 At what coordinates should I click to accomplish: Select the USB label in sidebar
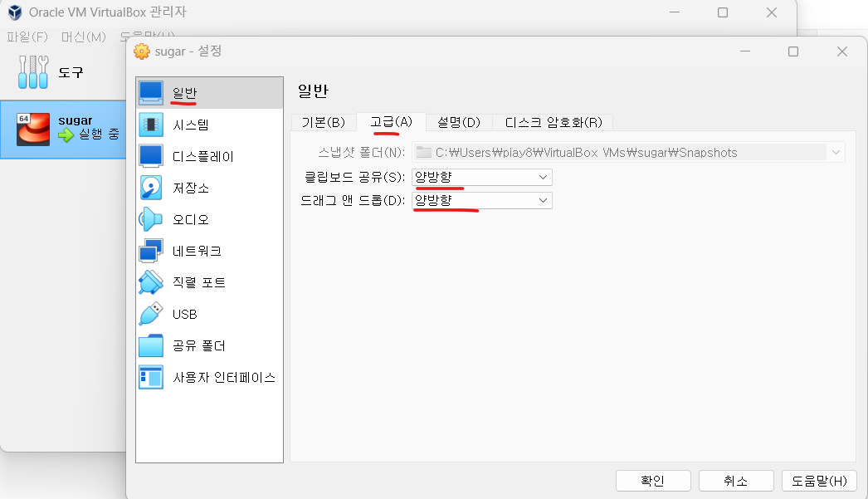pos(184,314)
